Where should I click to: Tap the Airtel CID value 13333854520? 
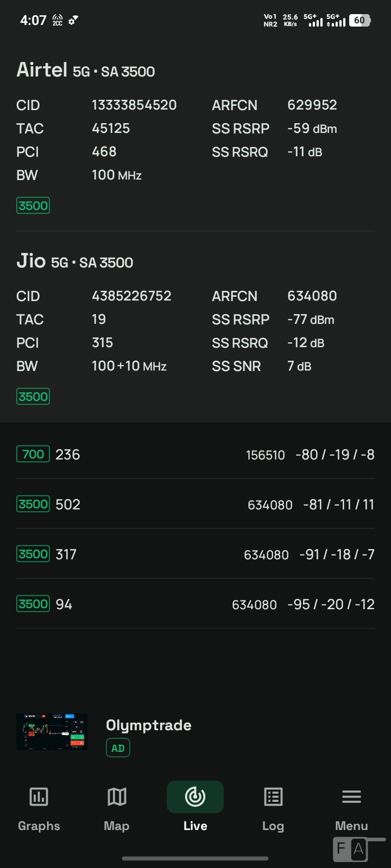[134, 105]
